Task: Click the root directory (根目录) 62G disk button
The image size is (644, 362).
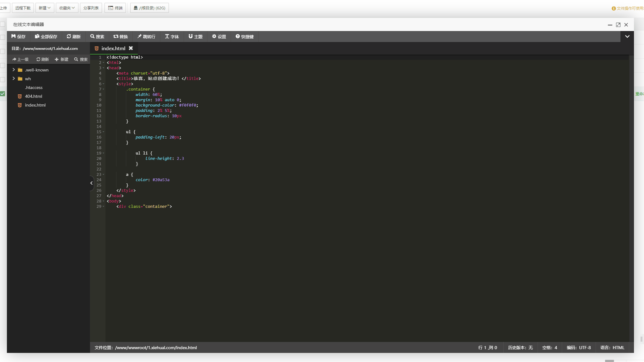Action: pyautogui.click(x=149, y=8)
